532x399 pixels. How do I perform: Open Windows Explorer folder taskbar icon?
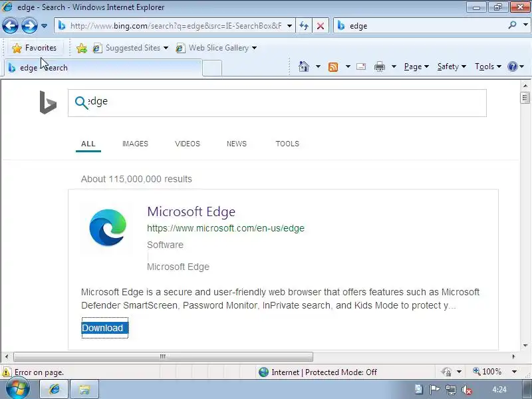point(84,390)
